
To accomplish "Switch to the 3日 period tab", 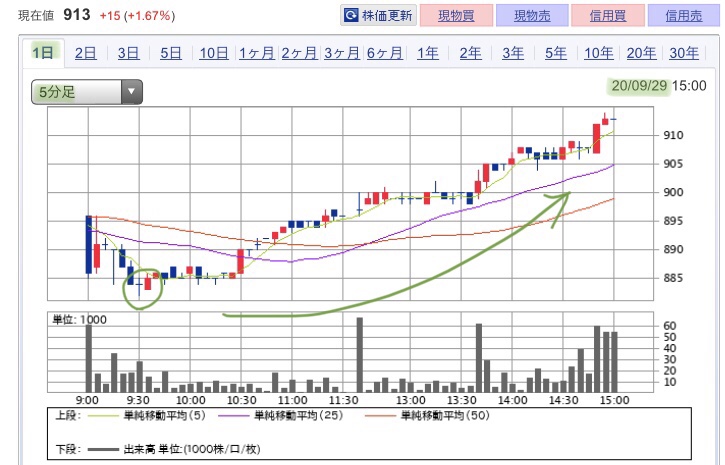I will (x=128, y=53).
